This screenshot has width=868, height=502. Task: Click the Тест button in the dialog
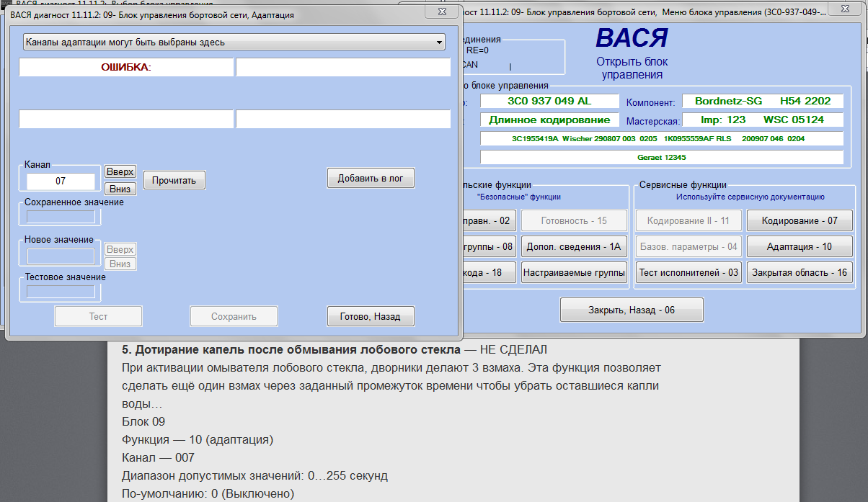click(98, 315)
